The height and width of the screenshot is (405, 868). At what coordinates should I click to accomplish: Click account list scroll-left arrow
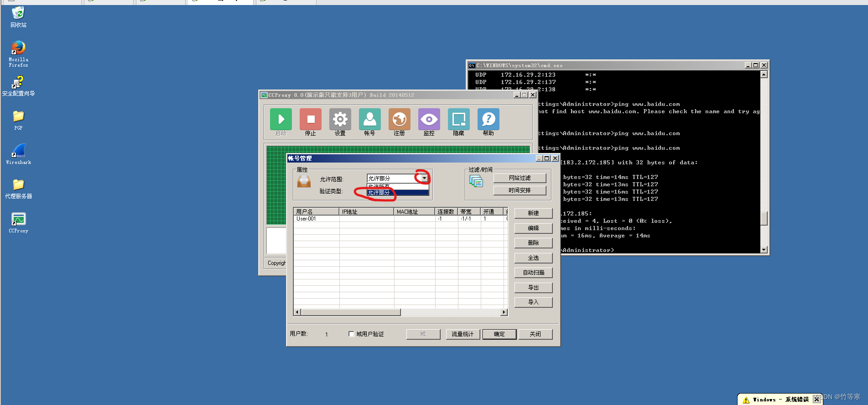(x=297, y=312)
